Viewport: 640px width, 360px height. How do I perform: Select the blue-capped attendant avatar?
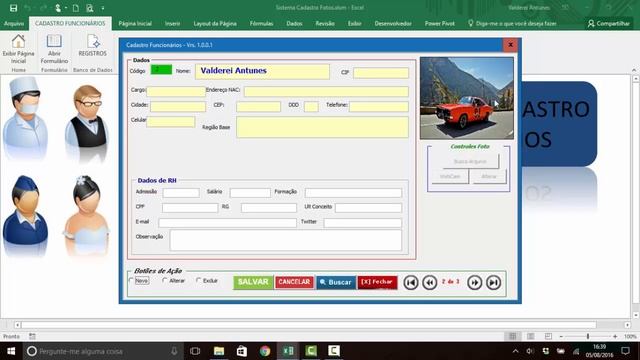[x=25, y=211]
